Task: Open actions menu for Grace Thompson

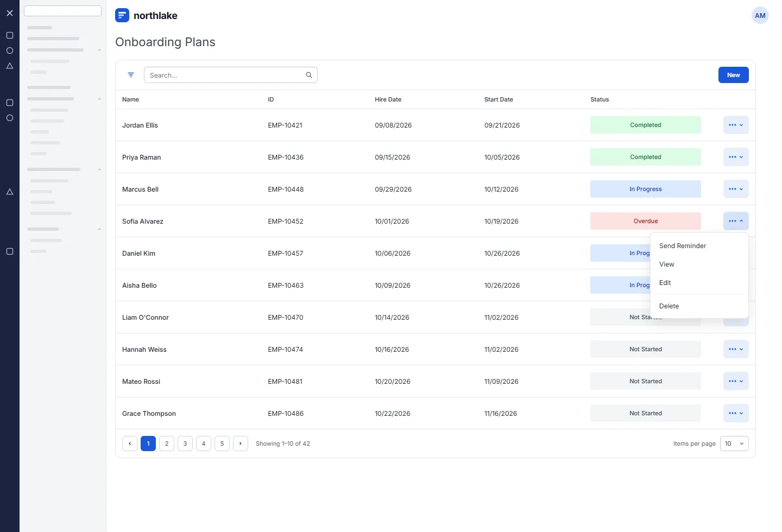Action: [x=736, y=413]
